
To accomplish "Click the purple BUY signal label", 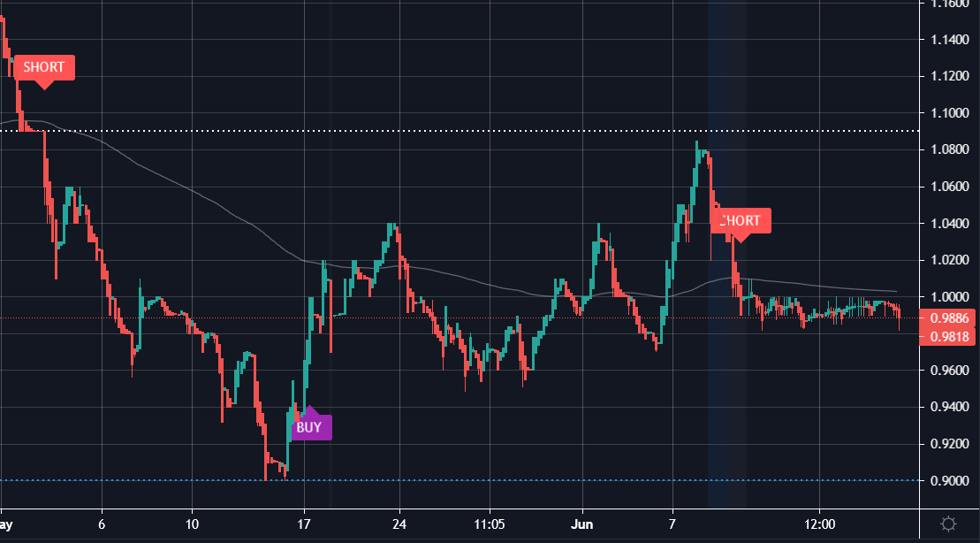I will [x=311, y=427].
